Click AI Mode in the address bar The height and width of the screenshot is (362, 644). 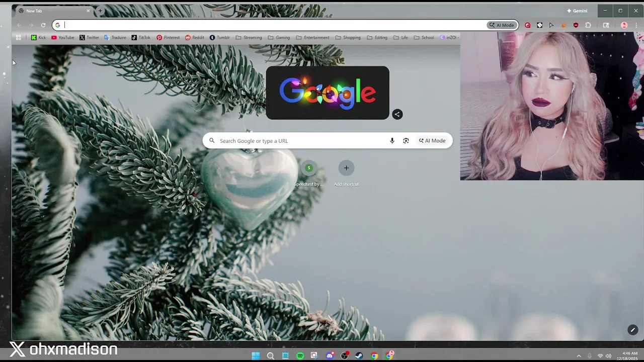pyautogui.click(x=502, y=25)
